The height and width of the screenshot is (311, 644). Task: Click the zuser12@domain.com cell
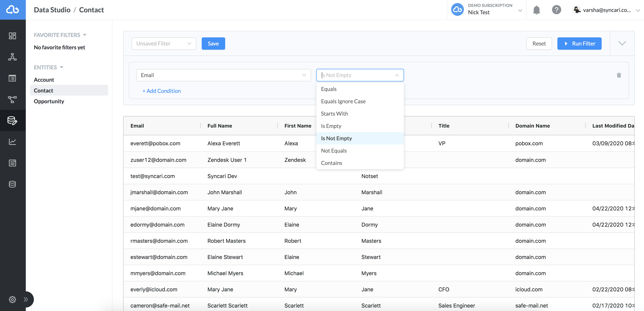tap(158, 160)
